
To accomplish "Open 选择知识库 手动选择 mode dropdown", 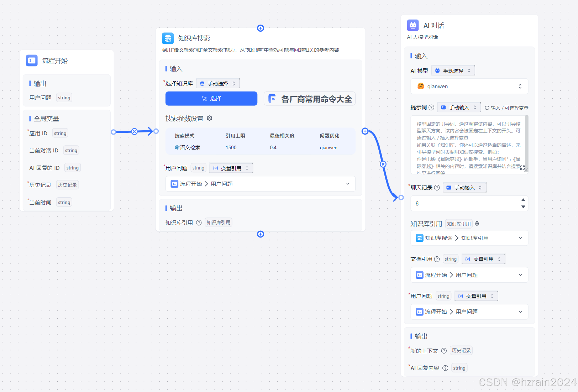I will [218, 83].
